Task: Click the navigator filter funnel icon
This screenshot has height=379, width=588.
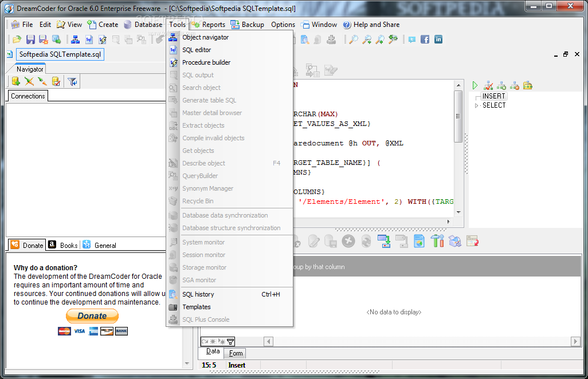Action: click(x=72, y=81)
